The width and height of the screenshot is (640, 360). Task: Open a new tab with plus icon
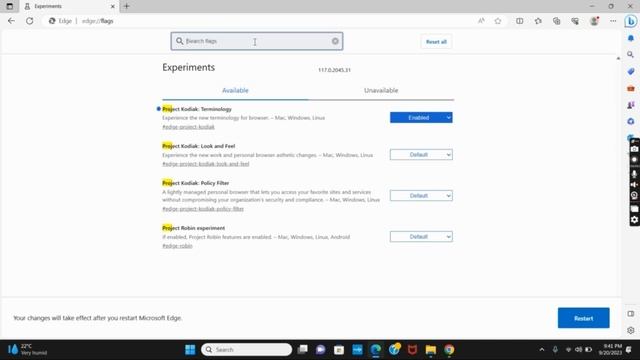point(126,6)
